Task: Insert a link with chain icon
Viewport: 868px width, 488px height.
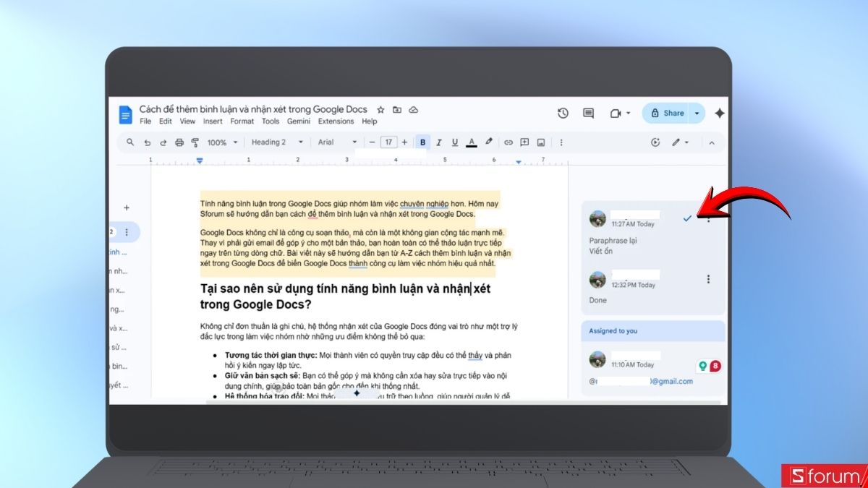Action: tap(509, 142)
